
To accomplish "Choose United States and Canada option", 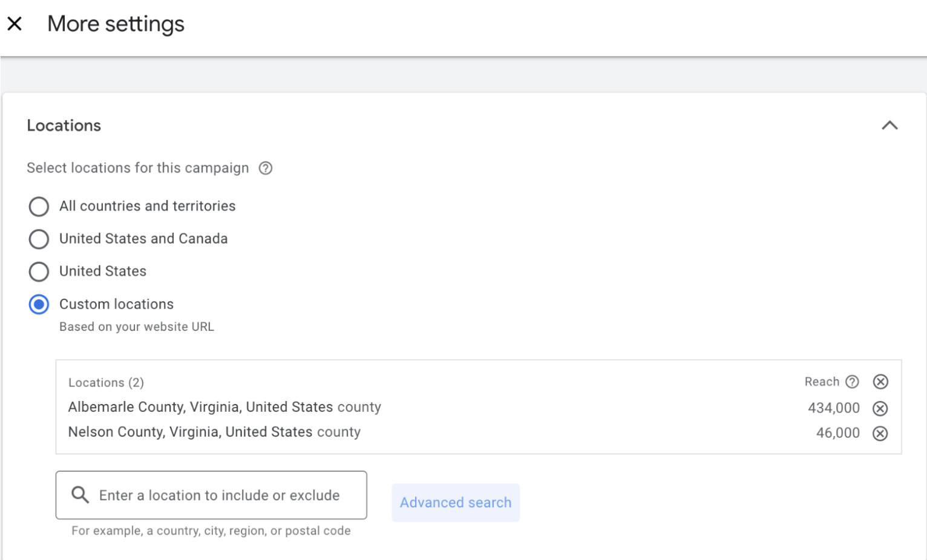I will click(39, 239).
